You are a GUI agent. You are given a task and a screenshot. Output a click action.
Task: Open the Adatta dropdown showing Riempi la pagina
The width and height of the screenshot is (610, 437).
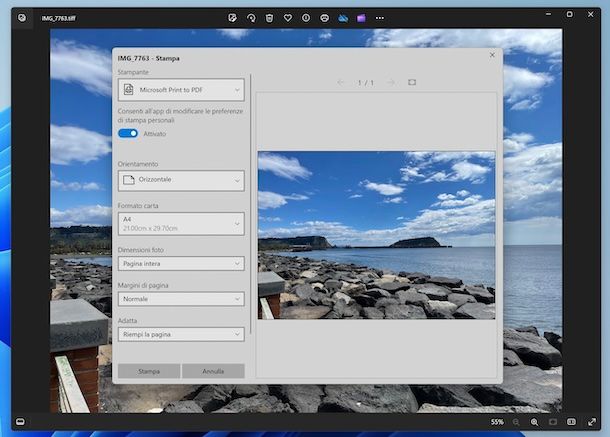point(181,334)
